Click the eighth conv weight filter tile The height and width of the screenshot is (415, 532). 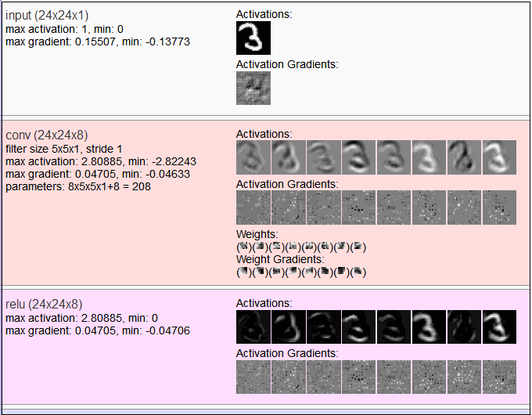(358, 246)
